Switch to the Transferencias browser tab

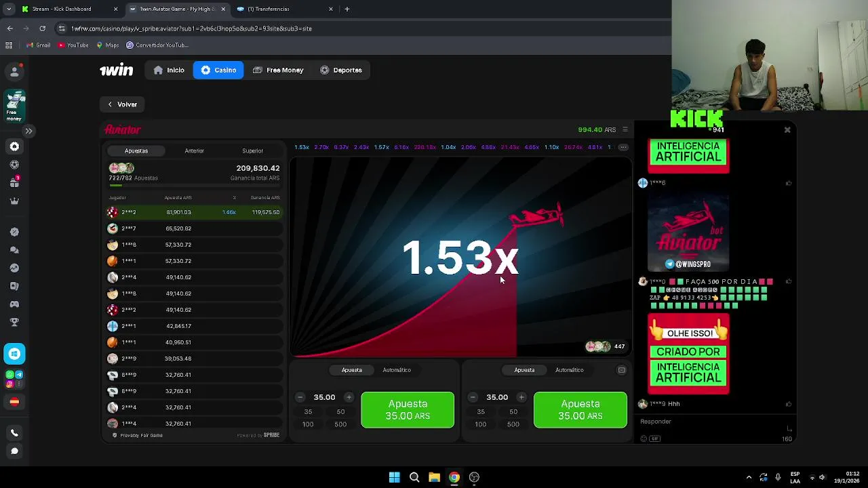pos(283,9)
